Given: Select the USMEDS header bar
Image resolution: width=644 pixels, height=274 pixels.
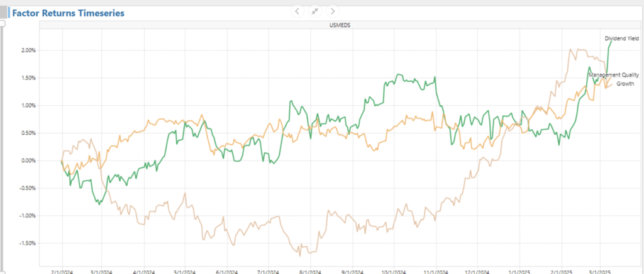Looking at the screenshot, I should point(340,25).
